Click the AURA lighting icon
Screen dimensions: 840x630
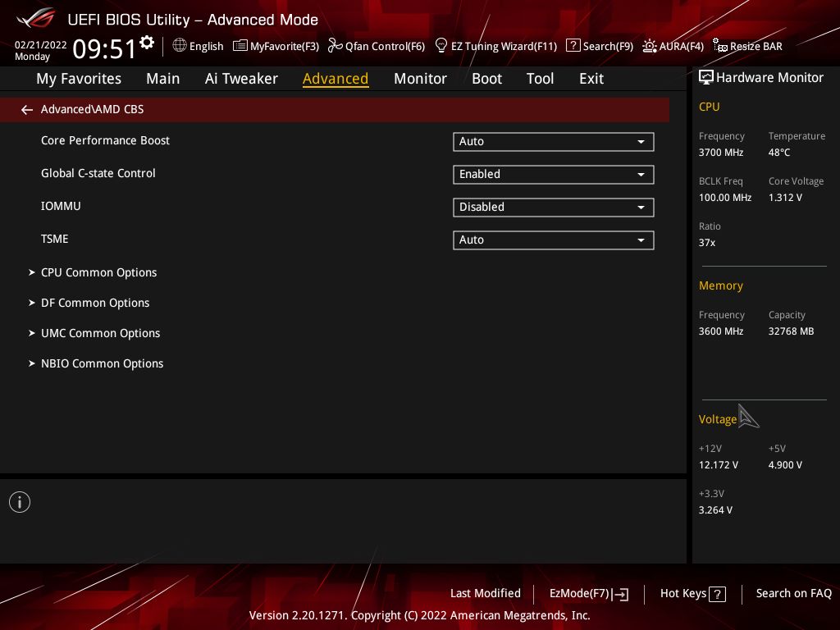[650, 46]
